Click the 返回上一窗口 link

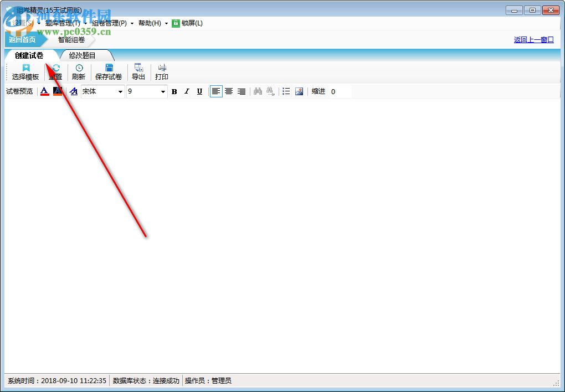[533, 40]
